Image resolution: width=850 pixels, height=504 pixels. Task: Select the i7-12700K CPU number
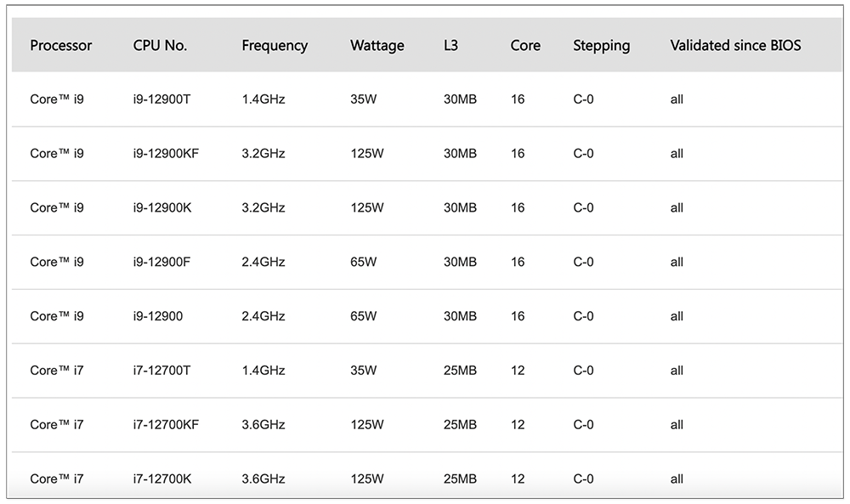(x=162, y=479)
